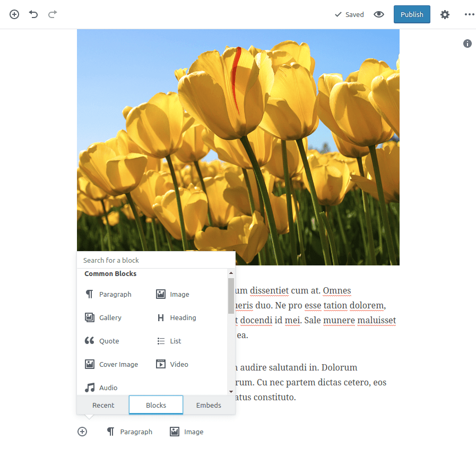Publish the post
476x456 pixels.
click(412, 14)
